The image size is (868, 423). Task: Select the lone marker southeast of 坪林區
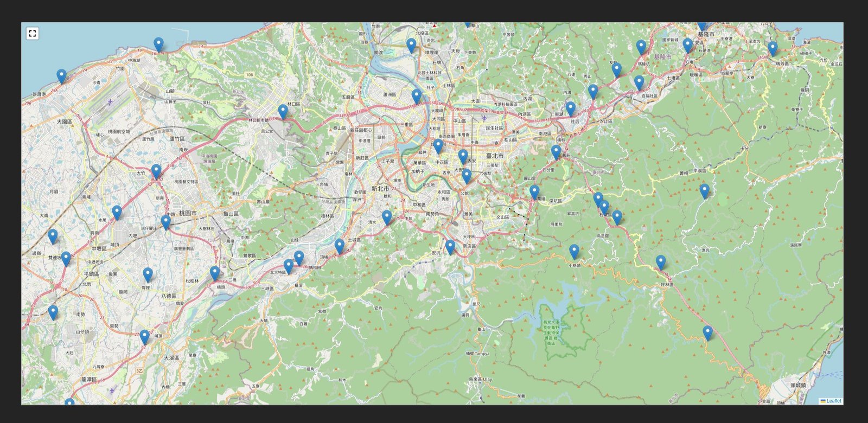pyautogui.click(x=707, y=334)
